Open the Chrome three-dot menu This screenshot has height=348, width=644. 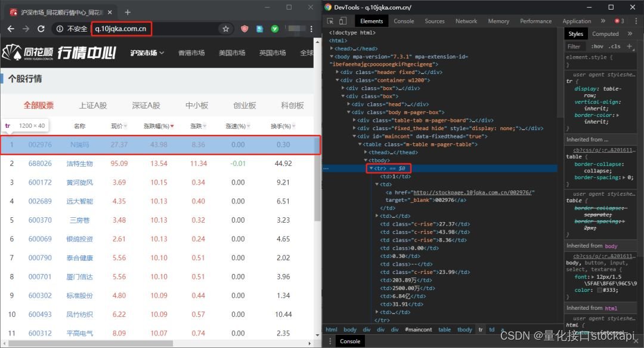pos(311,29)
